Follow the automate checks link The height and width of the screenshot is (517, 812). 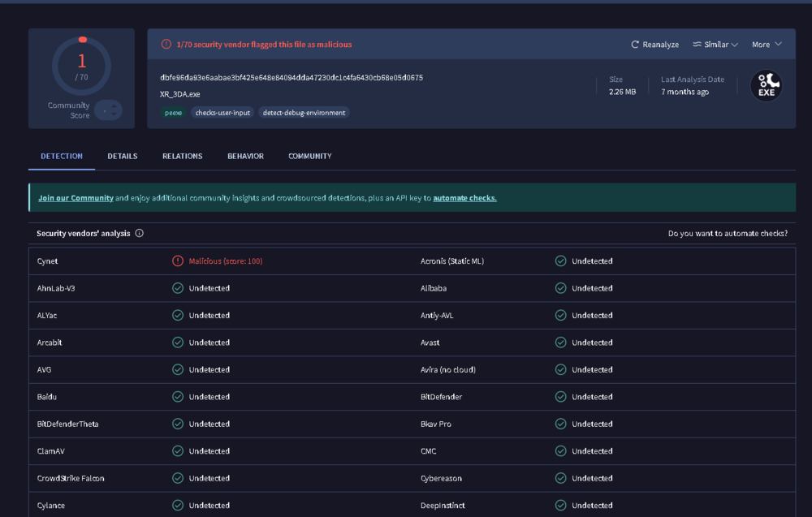[464, 198]
